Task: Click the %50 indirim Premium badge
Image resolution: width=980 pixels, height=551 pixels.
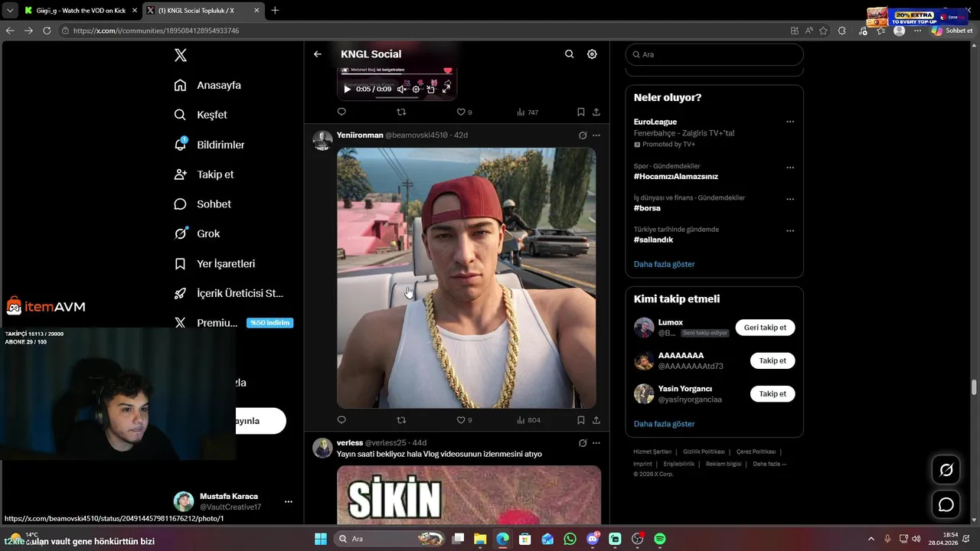Action: [269, 323]
